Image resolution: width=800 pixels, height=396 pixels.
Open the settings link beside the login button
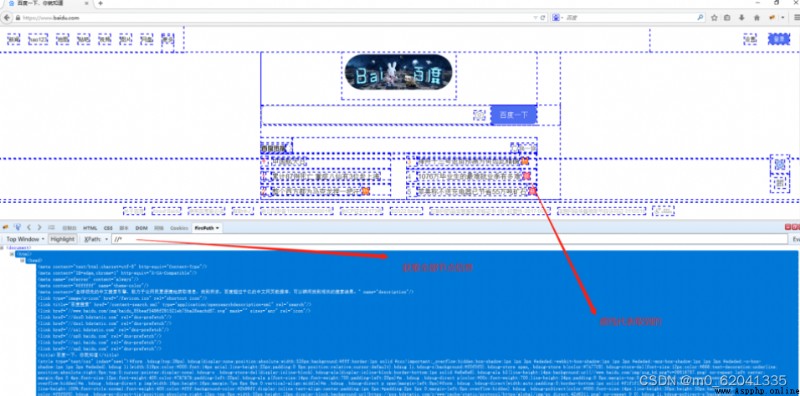click(750, 39)
